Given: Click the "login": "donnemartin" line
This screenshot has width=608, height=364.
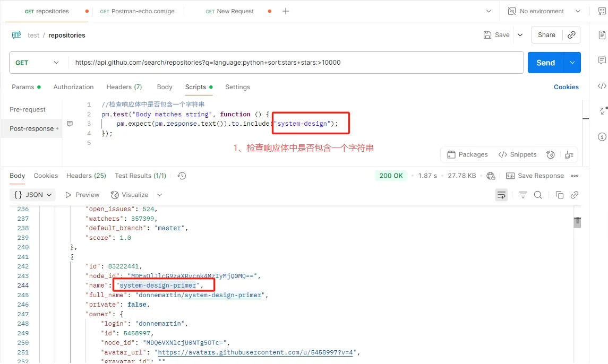Looking at the screenshot, I should 144,323.
